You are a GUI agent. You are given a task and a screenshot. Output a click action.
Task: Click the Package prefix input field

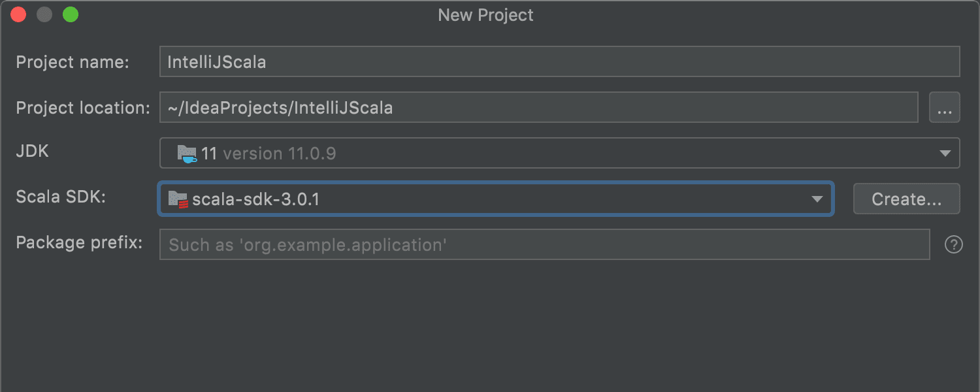(x=544, y=244)
